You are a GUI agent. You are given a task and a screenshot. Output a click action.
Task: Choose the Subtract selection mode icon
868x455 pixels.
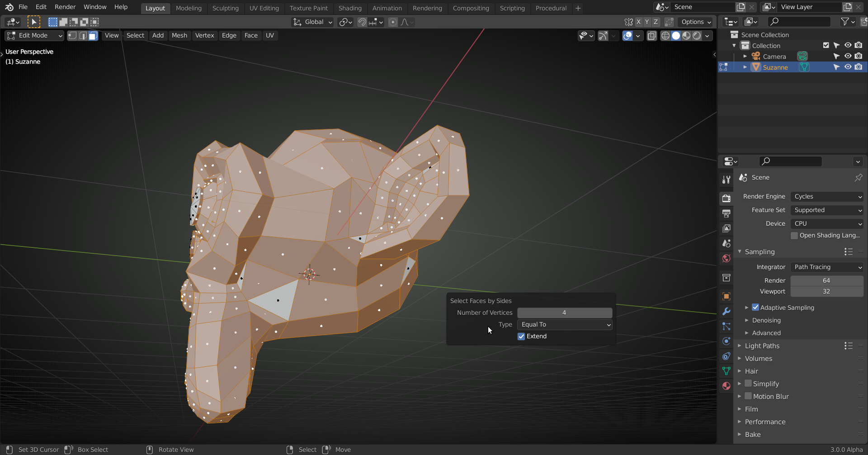click(x=74, y=22)
